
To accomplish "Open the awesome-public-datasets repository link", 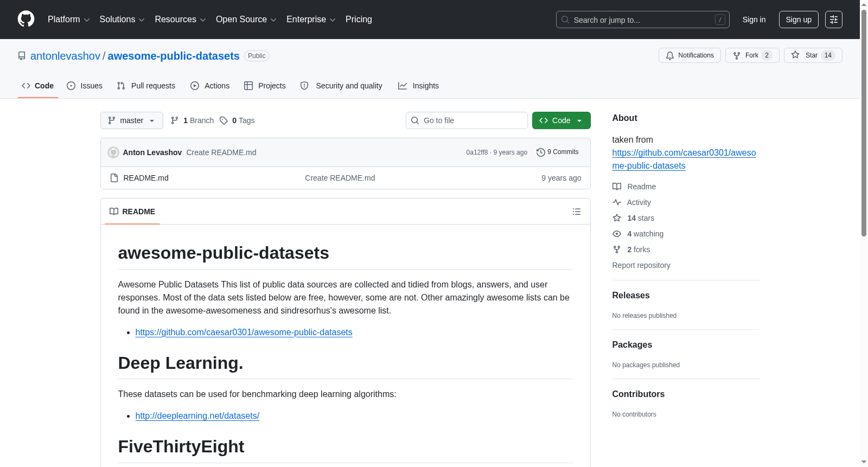I will [174, 56].
